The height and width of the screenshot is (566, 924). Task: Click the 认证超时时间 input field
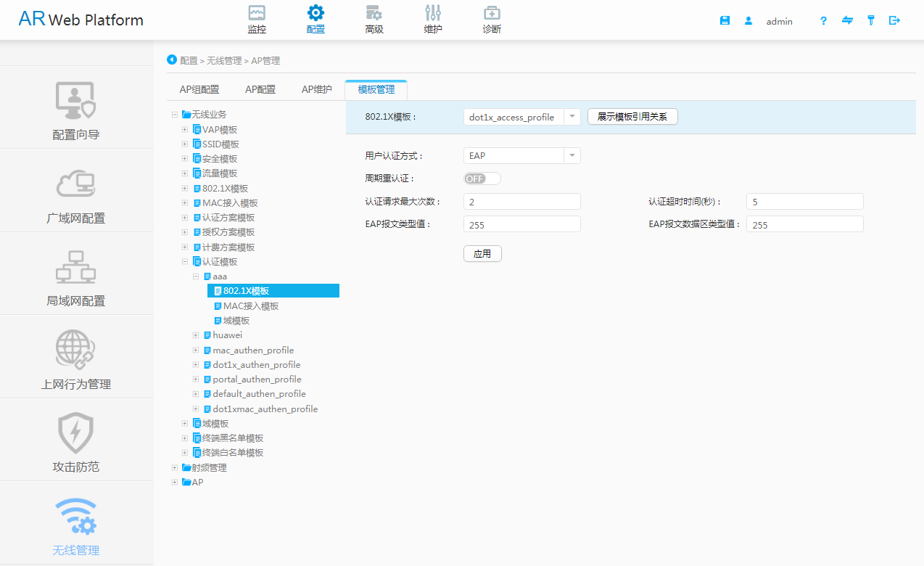pos(805,202)
